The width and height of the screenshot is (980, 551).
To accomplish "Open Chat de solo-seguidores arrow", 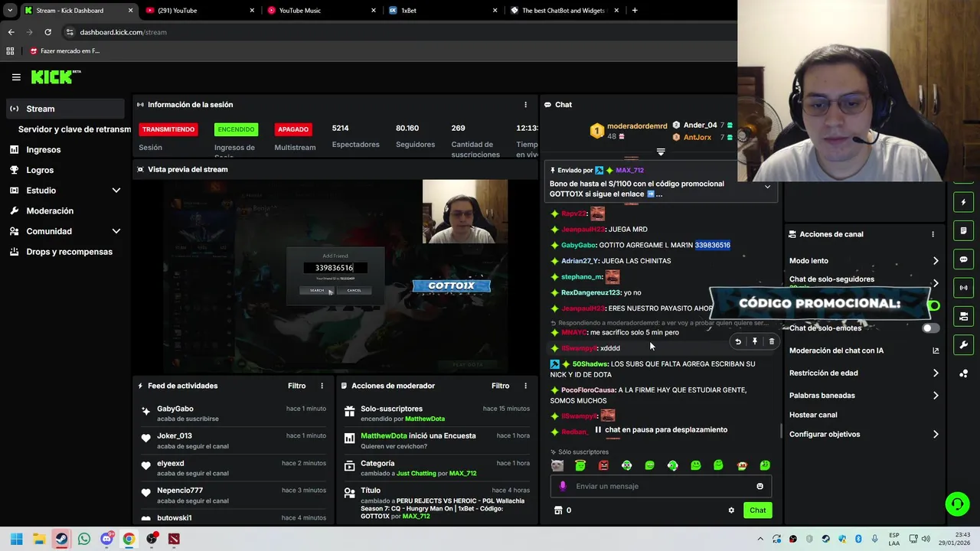I will coord(936,283).
